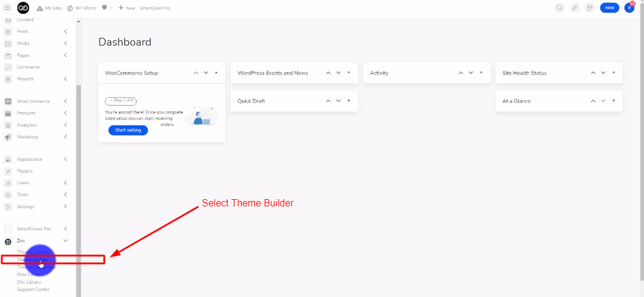This screenshot has width=644, height=297.
Task: Click the Start selling button
Action: click(x=128, y=130)
